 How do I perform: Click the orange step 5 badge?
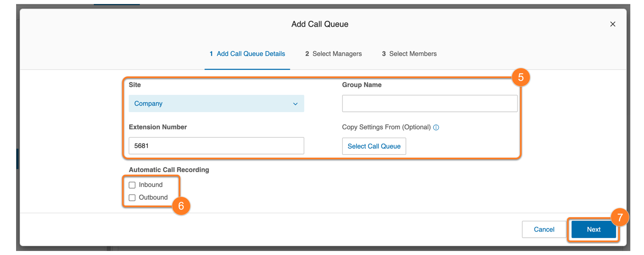pos(520,77)
